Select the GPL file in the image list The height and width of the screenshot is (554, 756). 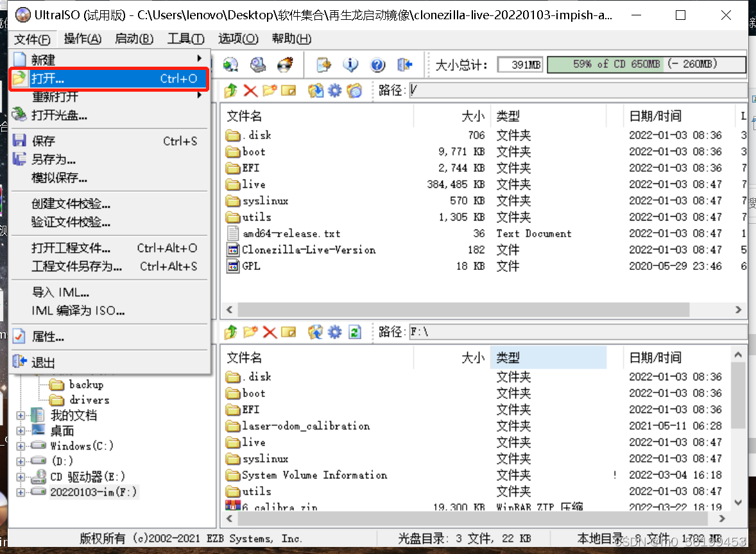[243, 266]
